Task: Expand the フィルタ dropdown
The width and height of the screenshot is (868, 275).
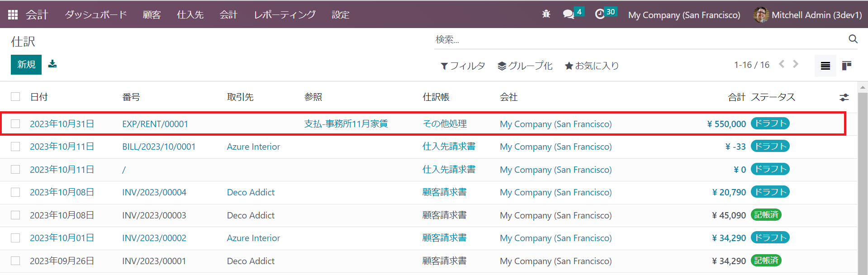Action: coord(463,66)
